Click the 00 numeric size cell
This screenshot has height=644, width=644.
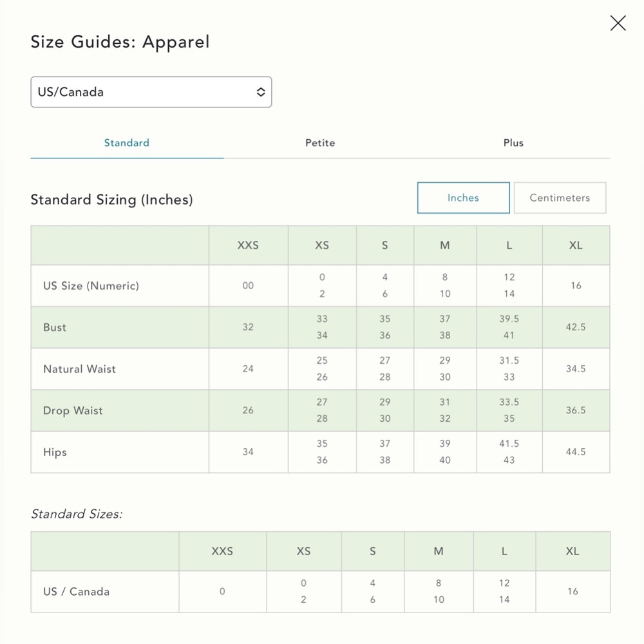pyautogui.click(x=248, y=285)
